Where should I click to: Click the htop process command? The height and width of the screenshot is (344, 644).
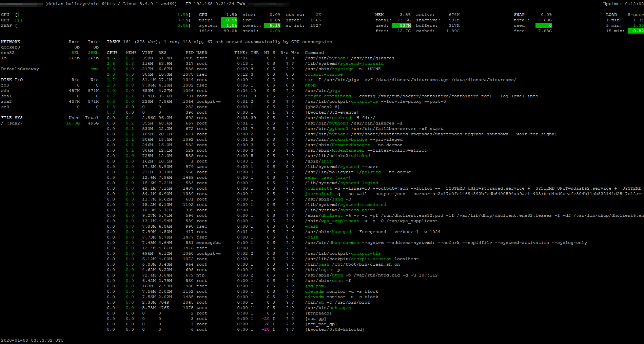[x=310, y=85]
